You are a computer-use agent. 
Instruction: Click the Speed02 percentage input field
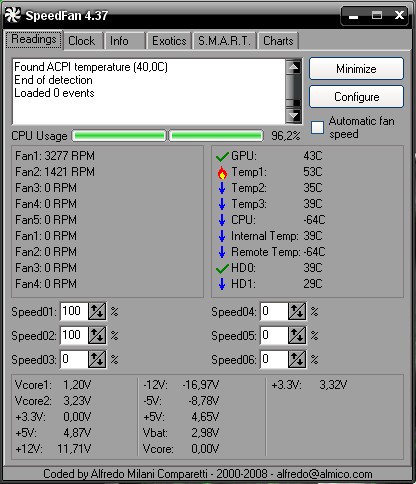coord(74,335)
